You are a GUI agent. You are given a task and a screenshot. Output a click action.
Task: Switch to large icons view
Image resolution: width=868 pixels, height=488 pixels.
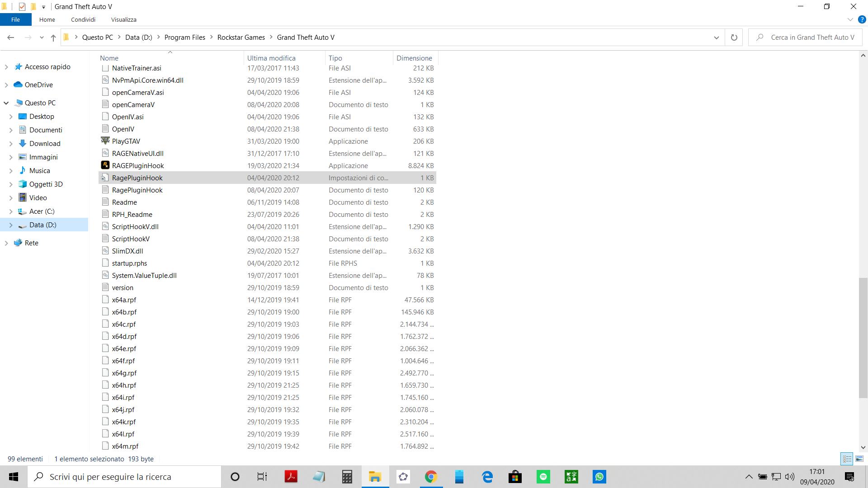click(859, 459)
